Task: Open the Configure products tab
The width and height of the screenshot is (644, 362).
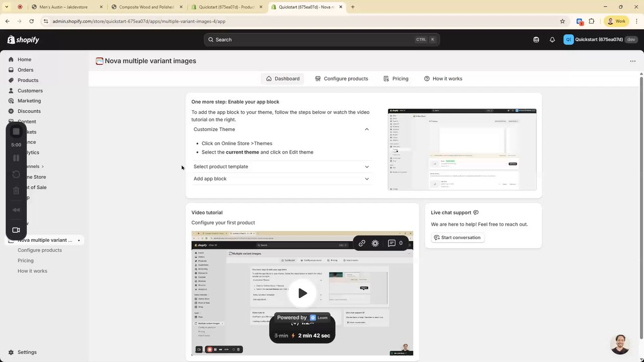Action: pos(342,79)
